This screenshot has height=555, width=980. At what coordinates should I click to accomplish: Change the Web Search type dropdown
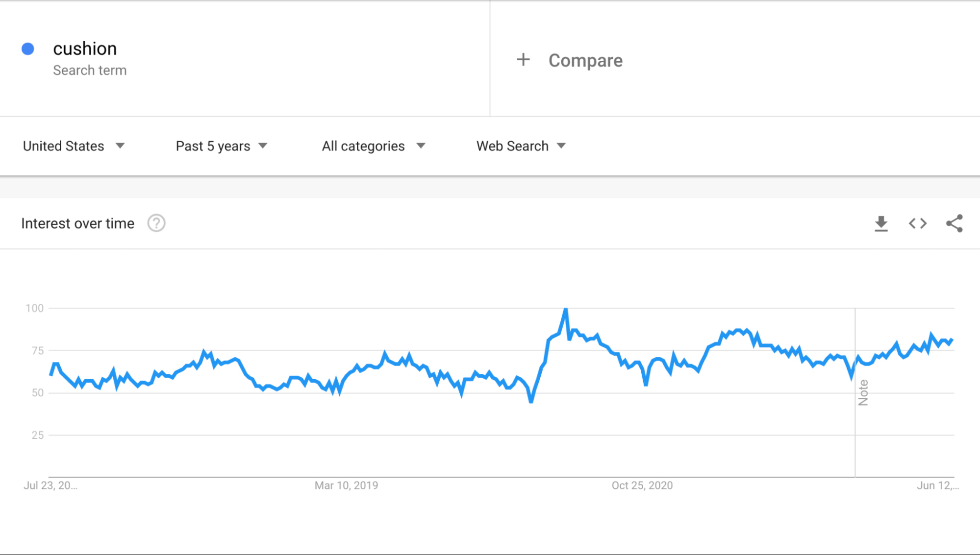point(521,146)
